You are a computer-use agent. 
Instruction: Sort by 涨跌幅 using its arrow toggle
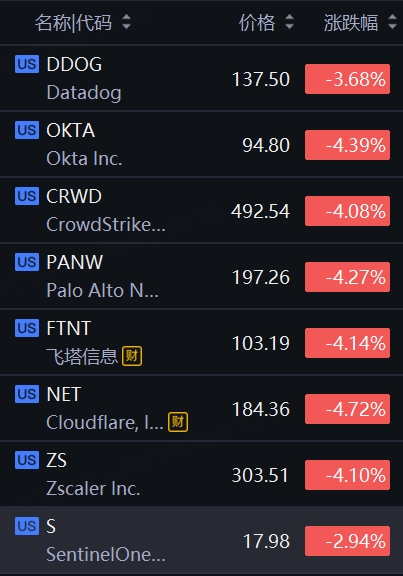pos(392,22)
